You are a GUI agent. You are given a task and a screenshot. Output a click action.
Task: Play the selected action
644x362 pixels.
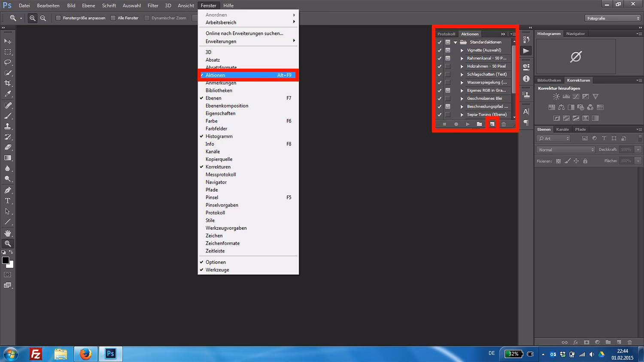[468, 124]
